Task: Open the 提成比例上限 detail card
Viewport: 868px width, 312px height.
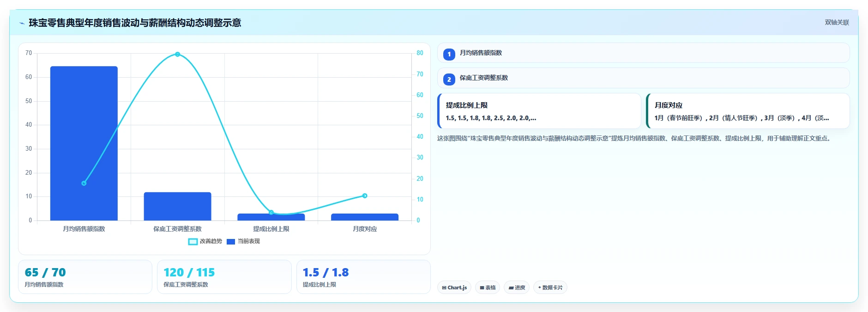Action: (539, 111)
